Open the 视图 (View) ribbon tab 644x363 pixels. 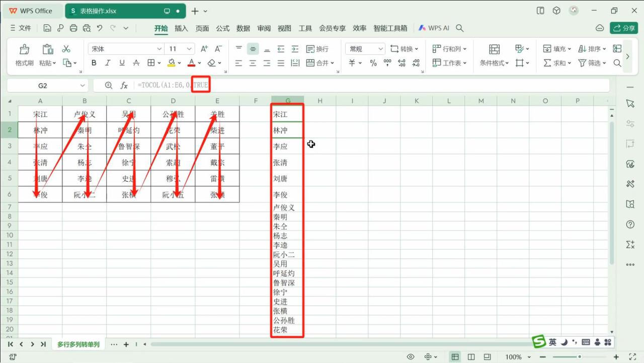click(285, 28)
